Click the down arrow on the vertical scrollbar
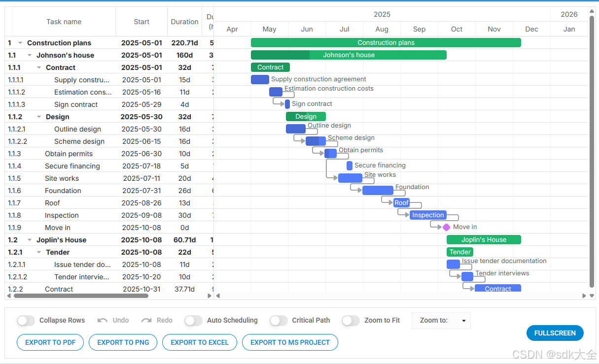This screenshot has height=364, width=599. point(592,295)
